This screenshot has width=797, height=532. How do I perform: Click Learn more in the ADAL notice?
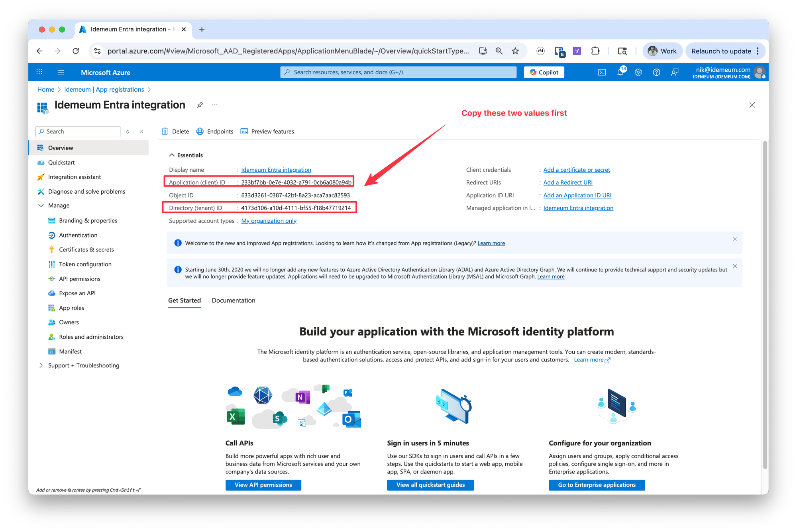551,277
